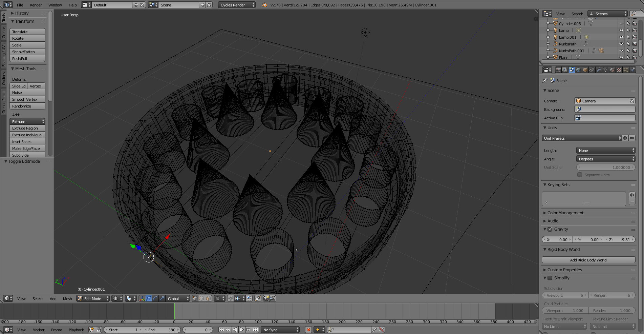Screen dimensions: 644x334
Task: Switch to the Shading / UVs tool shelf tab
Action: pyautogui.click(x=4, y=55)
